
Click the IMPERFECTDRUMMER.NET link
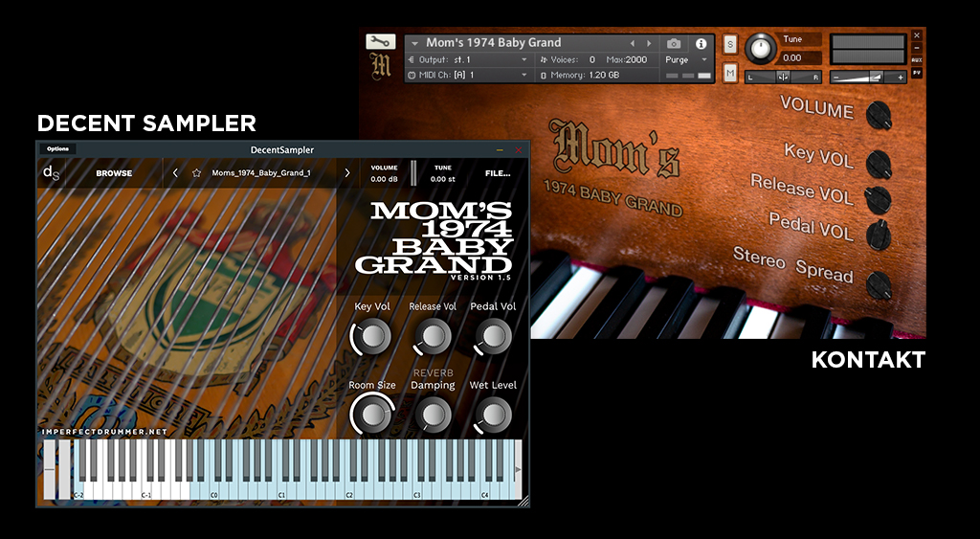pos(104,432)
